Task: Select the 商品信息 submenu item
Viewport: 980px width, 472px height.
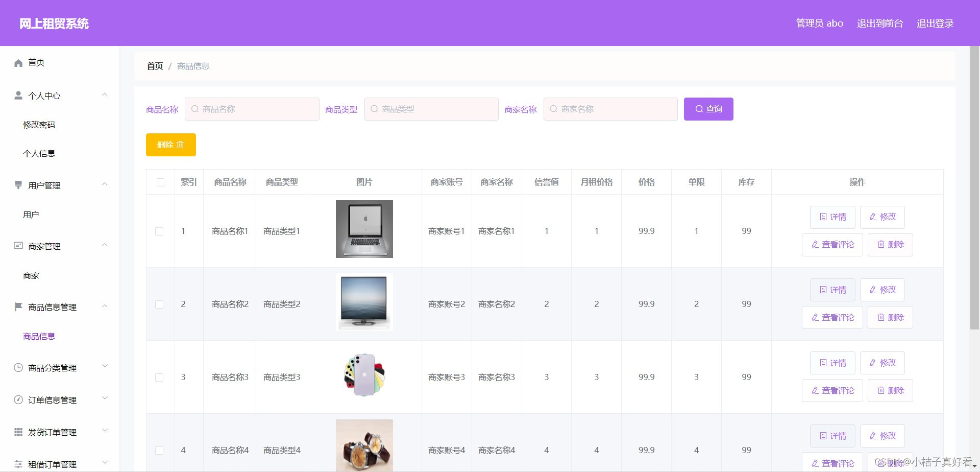Action: point(39,336)
